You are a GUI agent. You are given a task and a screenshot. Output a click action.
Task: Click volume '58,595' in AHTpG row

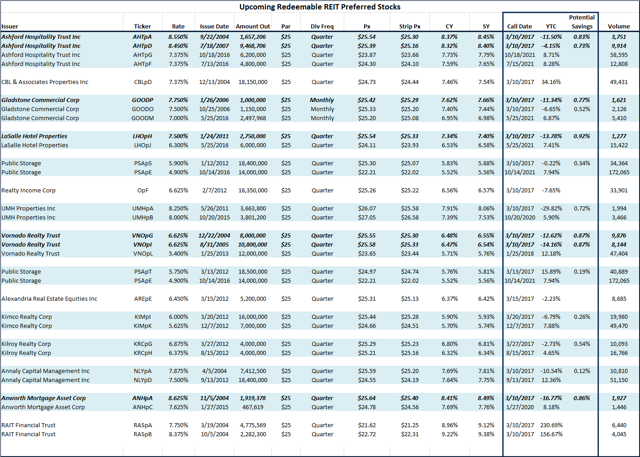tap(619, 55)
